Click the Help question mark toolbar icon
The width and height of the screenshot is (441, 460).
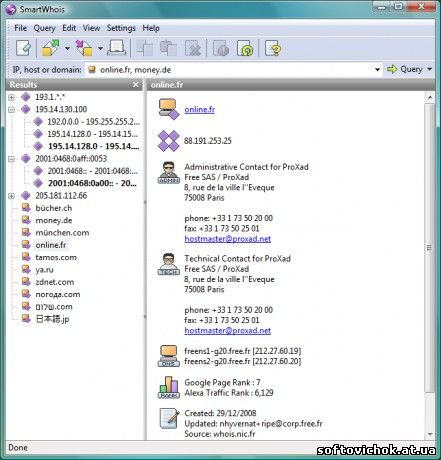pyautogui.click(x=273, y=49)
